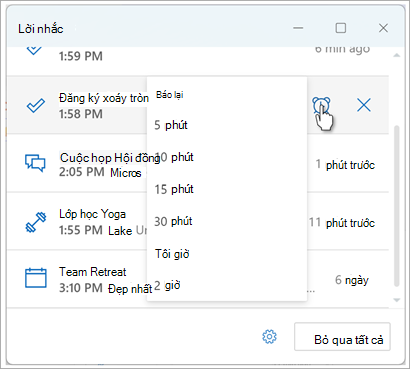The width and height of the screenshot is (410, 369).
Task: Close the Lời nhắc window
Action: tap(383, 28)
